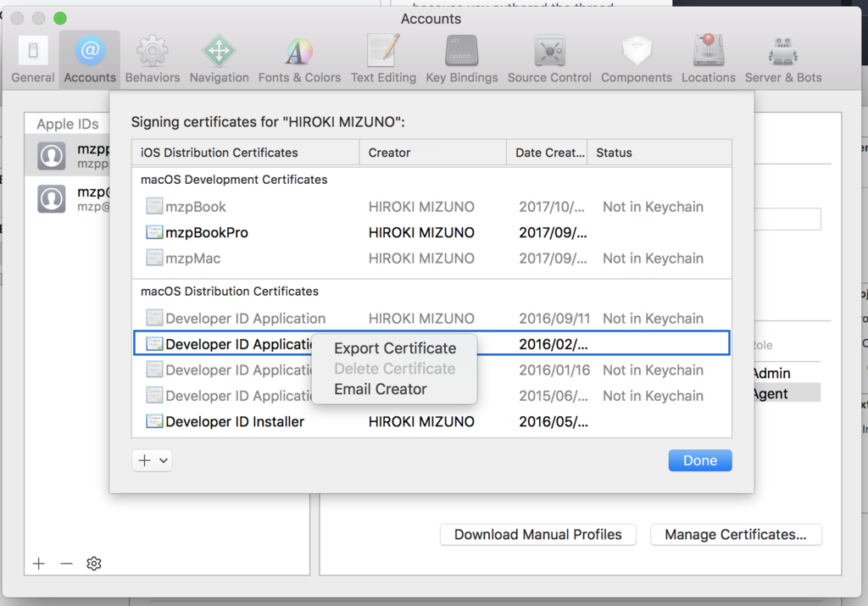Select the first Apple ID avatar icon
The height and width of the screenshot is (606, 868).
pos(52,155)
